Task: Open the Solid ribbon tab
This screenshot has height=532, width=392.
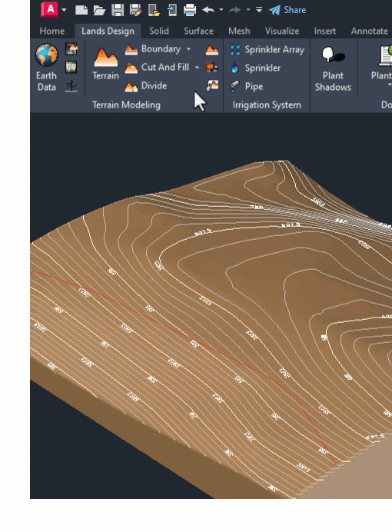Action: coord(159,31)
